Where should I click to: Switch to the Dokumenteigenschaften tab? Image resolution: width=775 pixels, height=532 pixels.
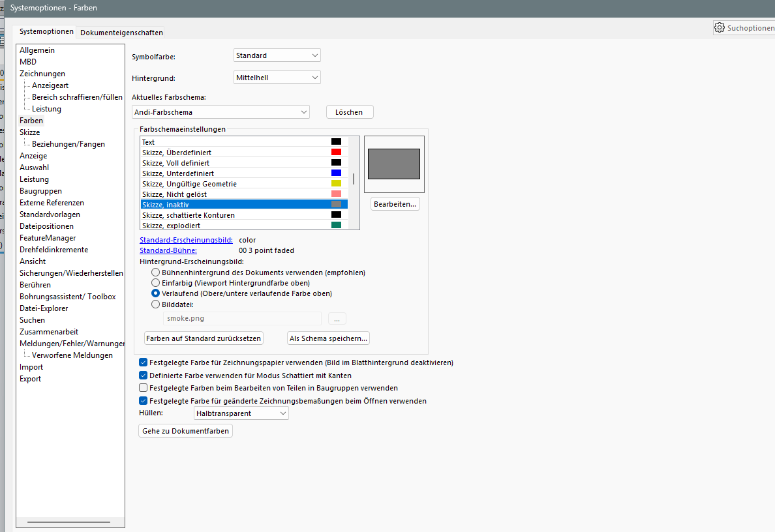click(x=121, y=33)
